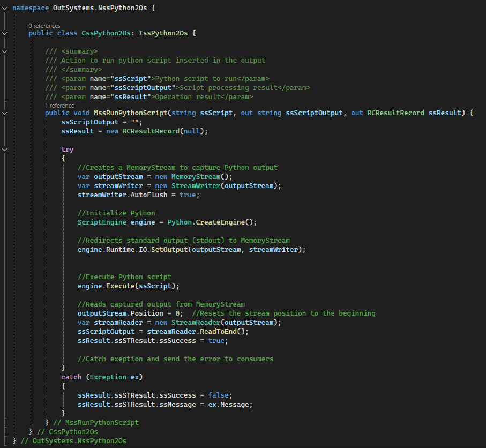486x448 pixels.
Task: Click the Exception type in the catch clause
Action: tap(108, 377)
